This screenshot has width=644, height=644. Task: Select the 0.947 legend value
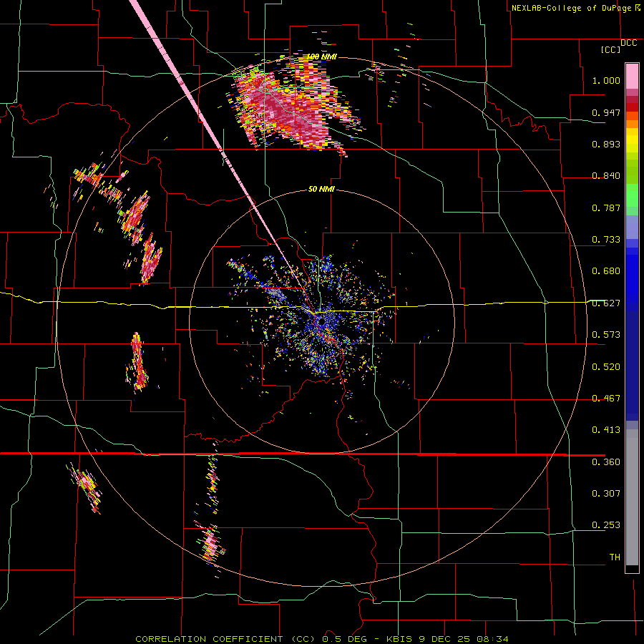tap(606, 112)
